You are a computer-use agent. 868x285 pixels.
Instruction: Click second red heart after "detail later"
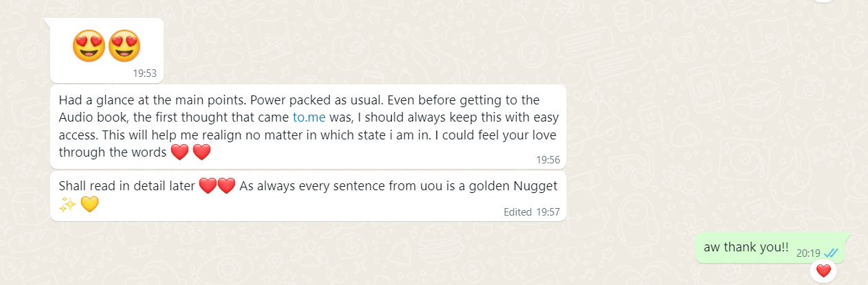click(226, 186)
